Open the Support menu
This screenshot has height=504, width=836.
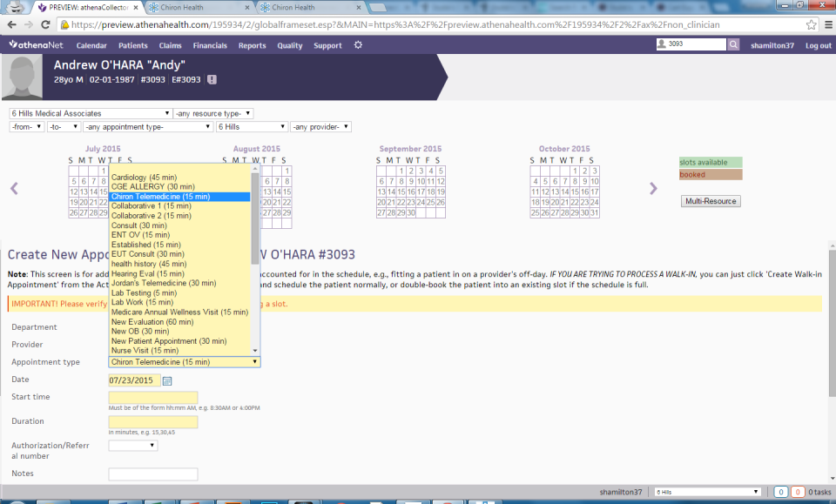point(327,46)
